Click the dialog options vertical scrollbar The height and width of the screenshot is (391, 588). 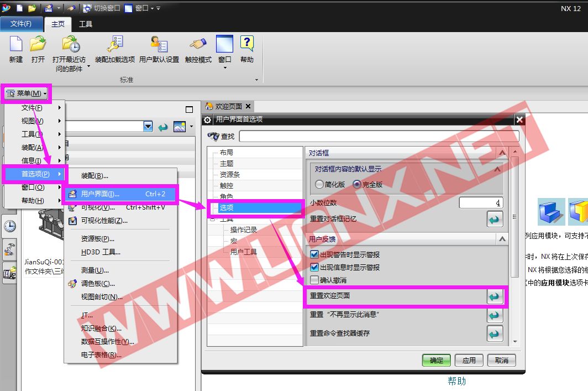click(514, 216)
